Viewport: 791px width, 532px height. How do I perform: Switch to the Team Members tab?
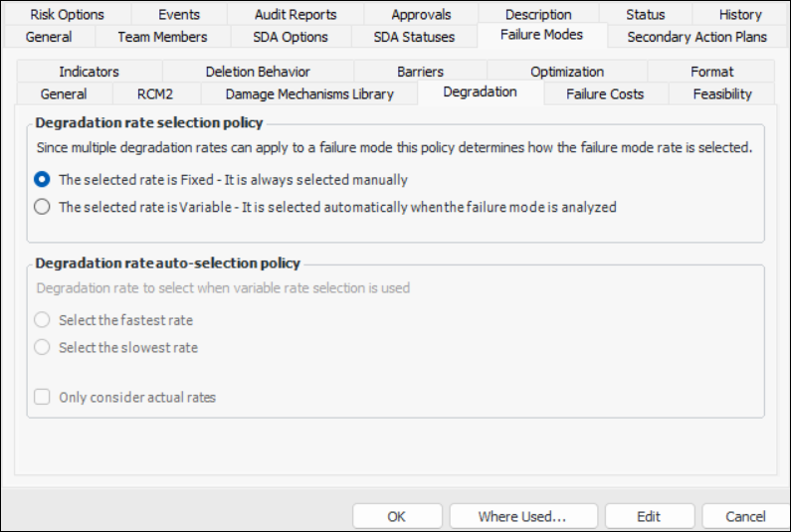click(x=162, y=37)
